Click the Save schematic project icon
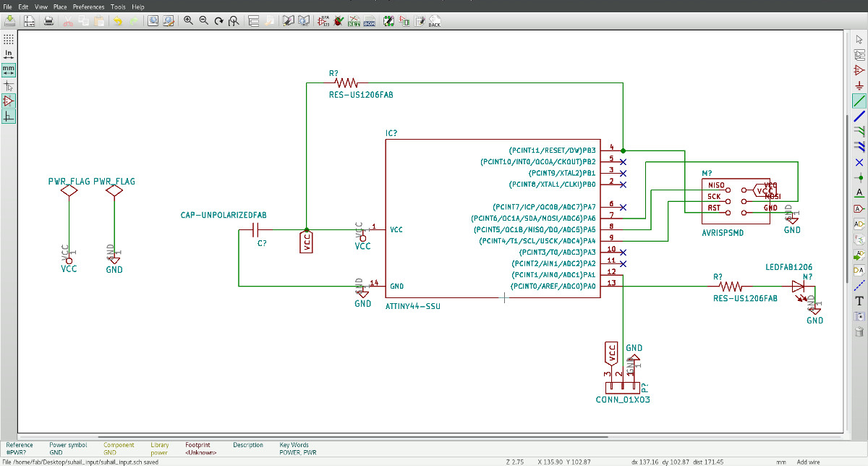The height and width of the screenshot is (466, 868). pyautogui.click(x=8, y=21)
